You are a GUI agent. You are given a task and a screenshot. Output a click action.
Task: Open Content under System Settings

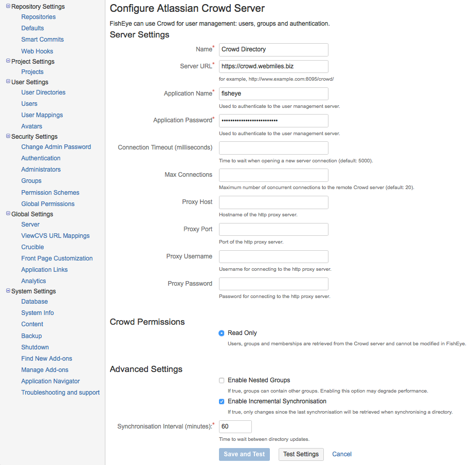click(32, 324)
